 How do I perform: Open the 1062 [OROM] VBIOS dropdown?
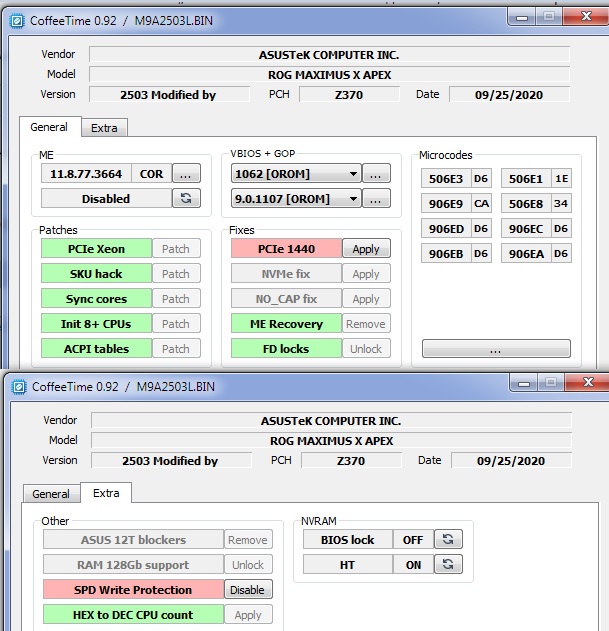click(x=296, y=173)
